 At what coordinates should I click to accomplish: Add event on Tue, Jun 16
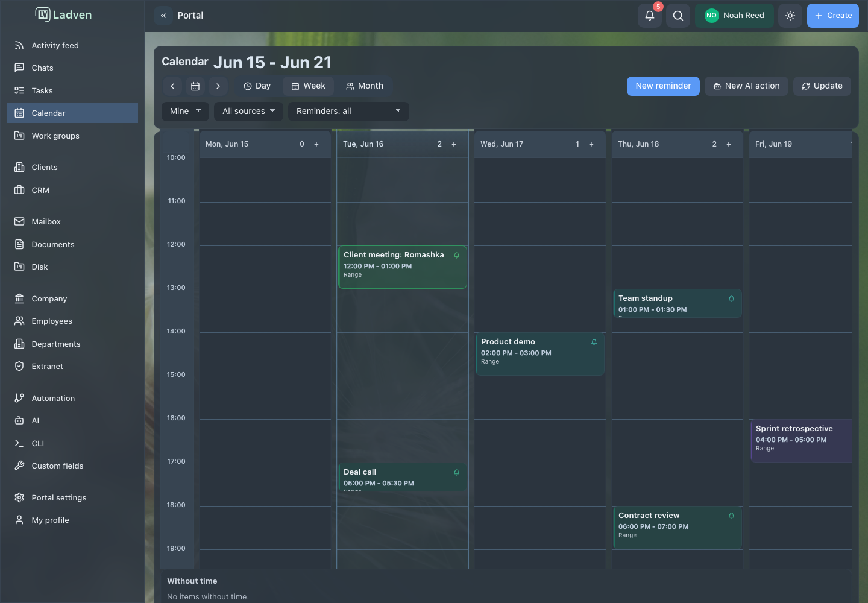454,144
